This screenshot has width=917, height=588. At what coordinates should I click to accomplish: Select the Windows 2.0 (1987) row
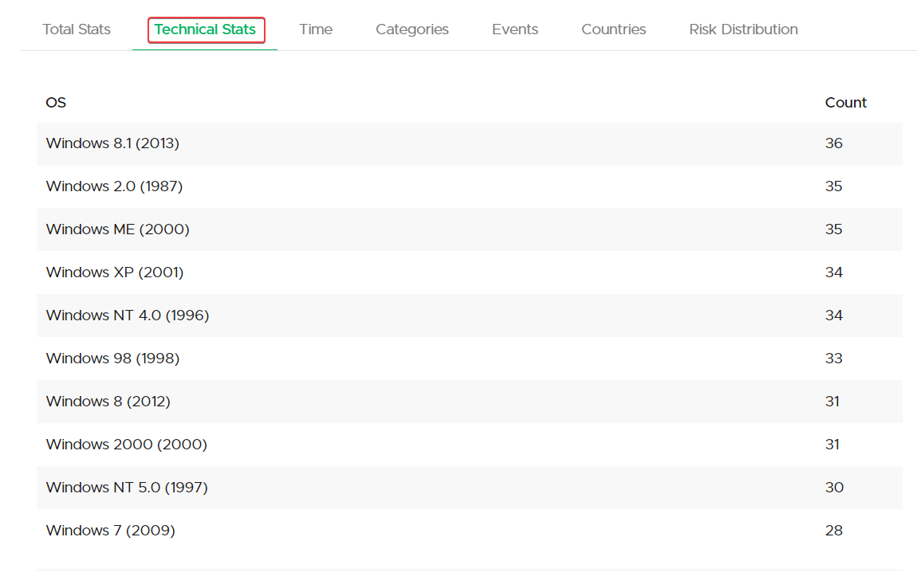[114, 186]
